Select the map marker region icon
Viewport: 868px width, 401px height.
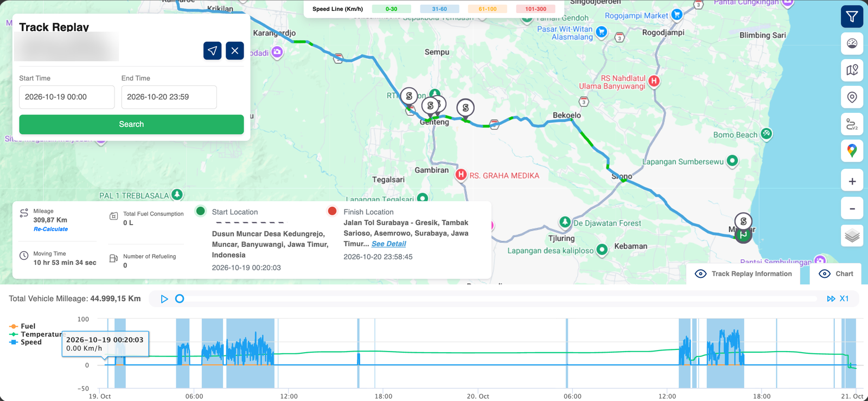coord(852,70)
